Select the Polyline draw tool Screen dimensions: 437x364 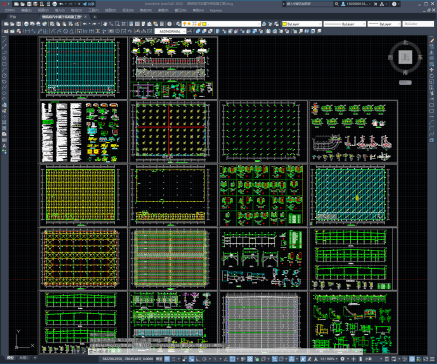click(4, 52)
